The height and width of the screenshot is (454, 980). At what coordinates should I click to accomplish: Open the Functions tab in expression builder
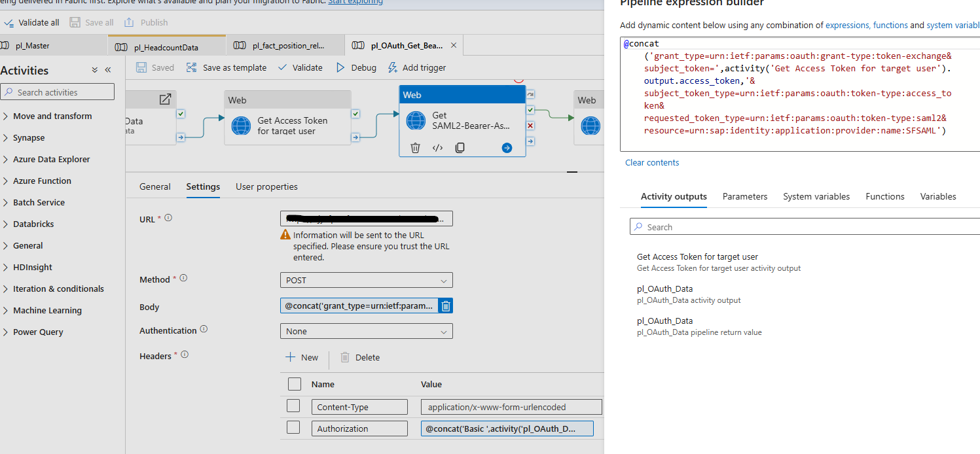(884, 196)
